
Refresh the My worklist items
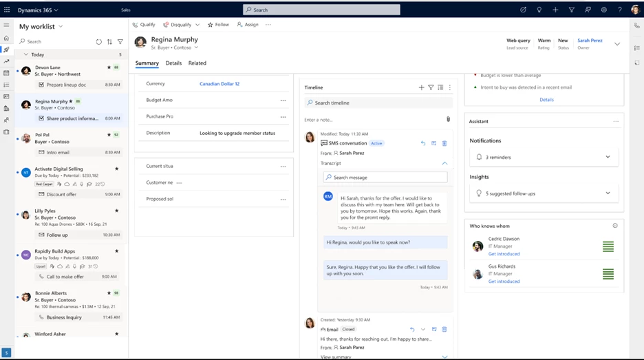coord(98,41)
